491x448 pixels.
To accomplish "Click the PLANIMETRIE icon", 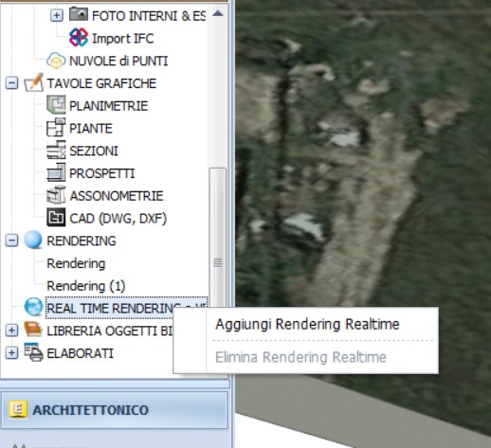I will [56, 105].
